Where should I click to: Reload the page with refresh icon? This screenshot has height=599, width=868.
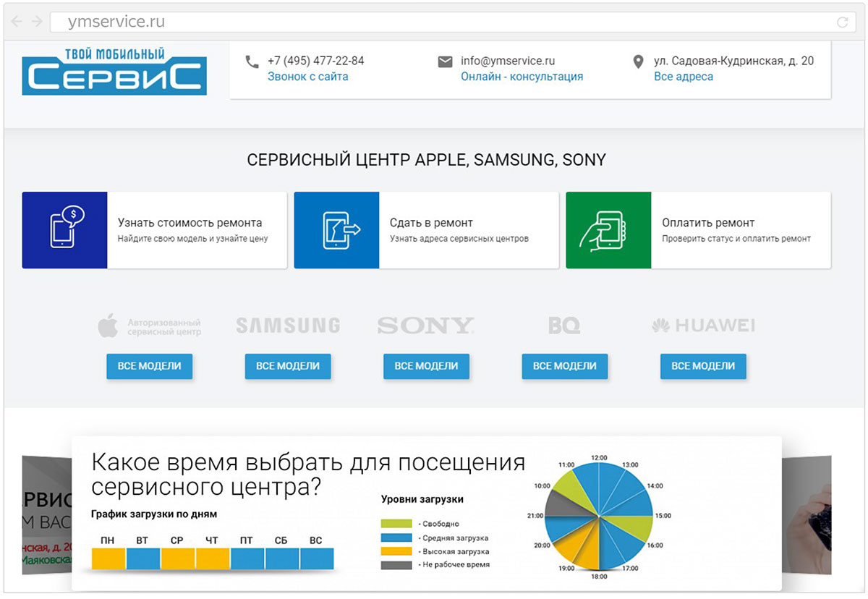842,22
